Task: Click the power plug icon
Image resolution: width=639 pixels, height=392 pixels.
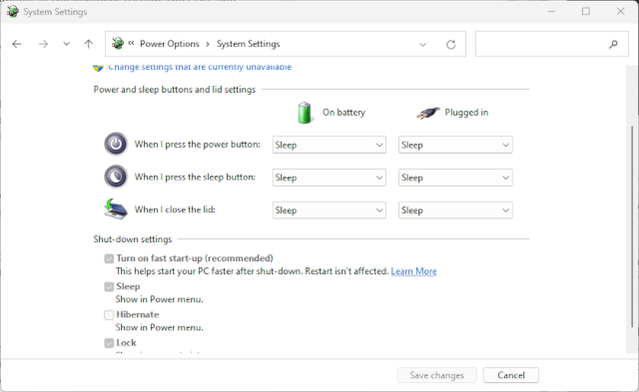Action: coord(428,113)
